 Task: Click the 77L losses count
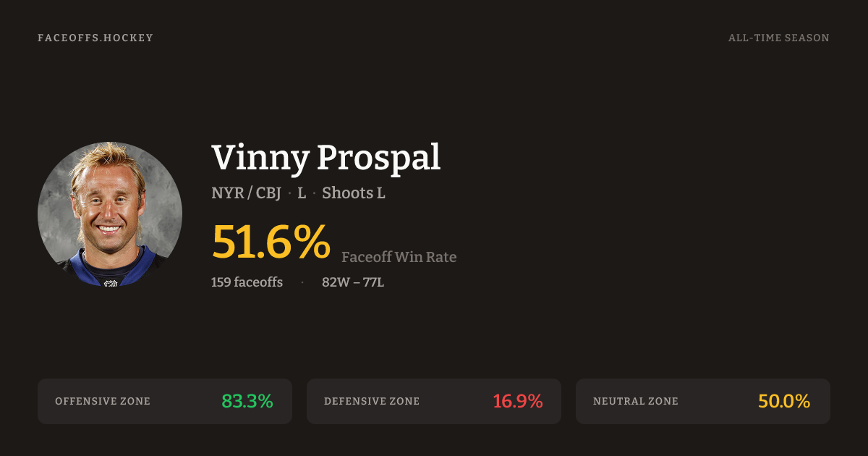tap(373, 282)
